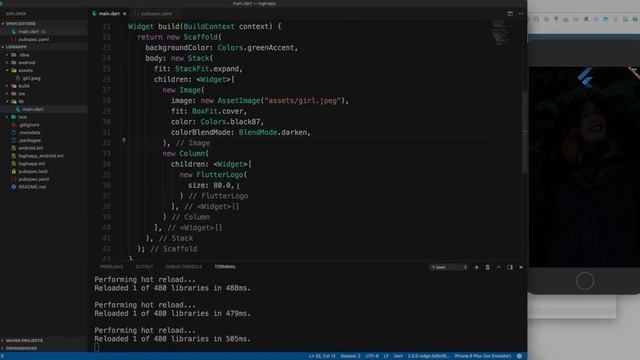
Task: Switch to the main.dart tab
Action: (x=109, y=13)
